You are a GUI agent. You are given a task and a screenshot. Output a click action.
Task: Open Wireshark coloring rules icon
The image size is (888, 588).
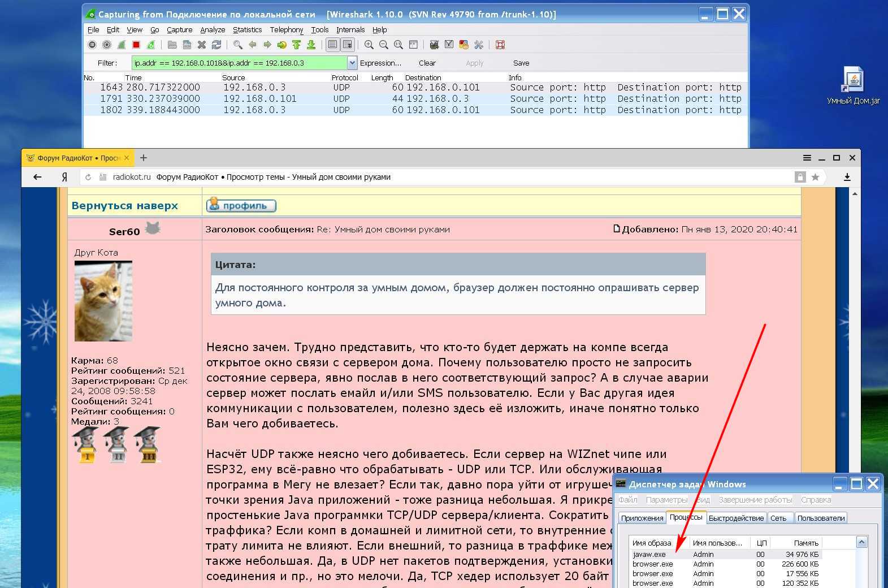click(x=464, y=45)
